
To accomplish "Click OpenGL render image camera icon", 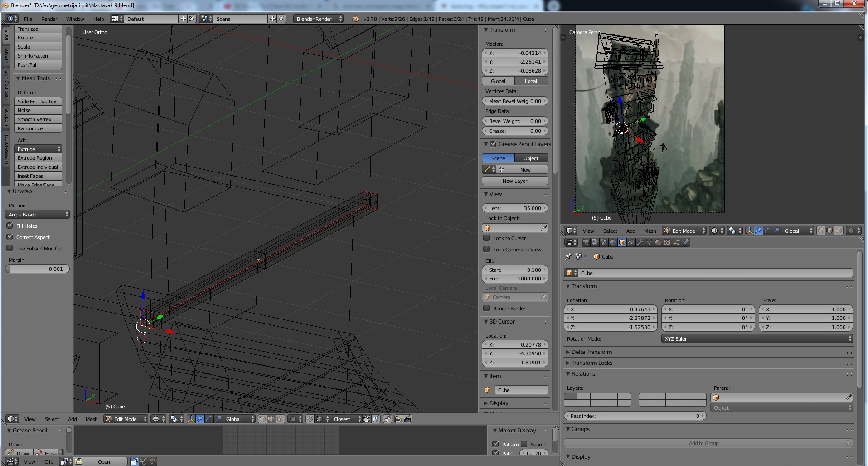I will click(x=398, y=419).
